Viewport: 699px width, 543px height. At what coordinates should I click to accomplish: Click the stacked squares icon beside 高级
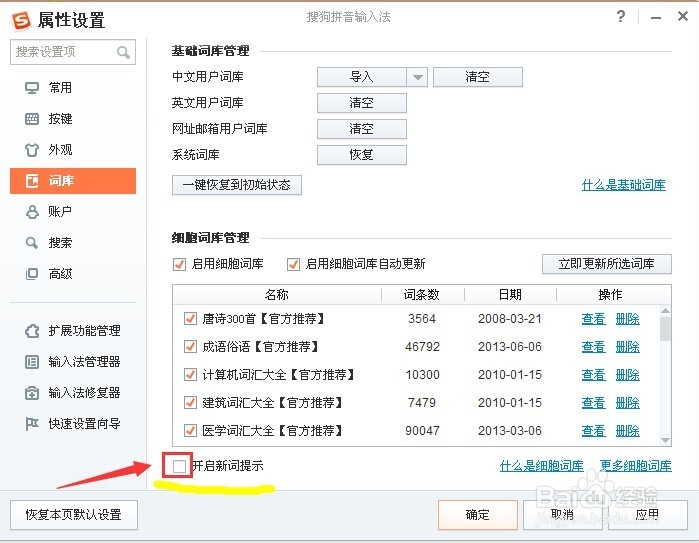coord(32,274)
